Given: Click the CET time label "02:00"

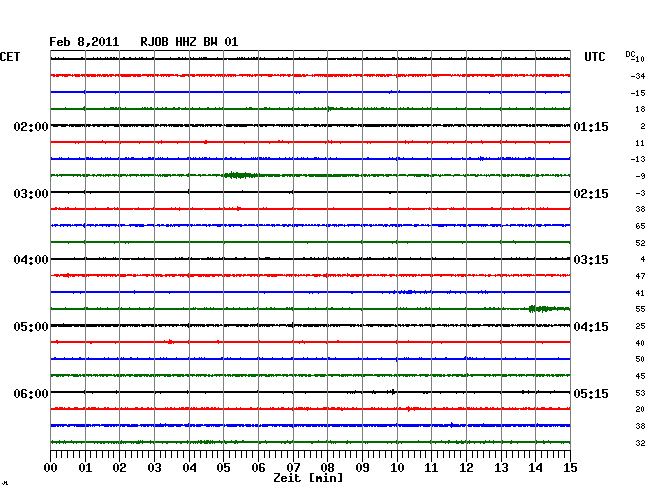Looking at the screenshot, I should [31, 126].
